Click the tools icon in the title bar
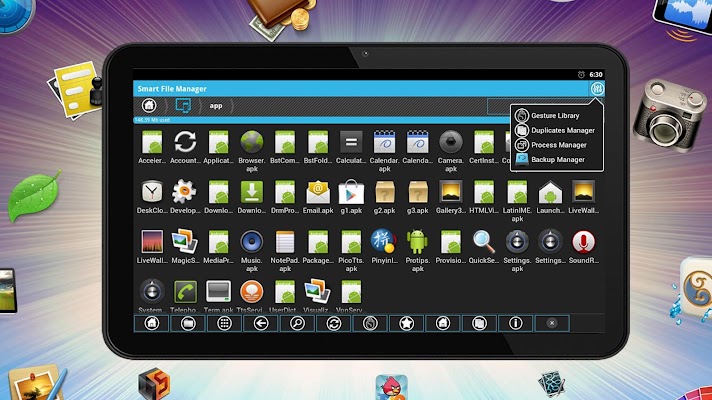 pos(597,89)
